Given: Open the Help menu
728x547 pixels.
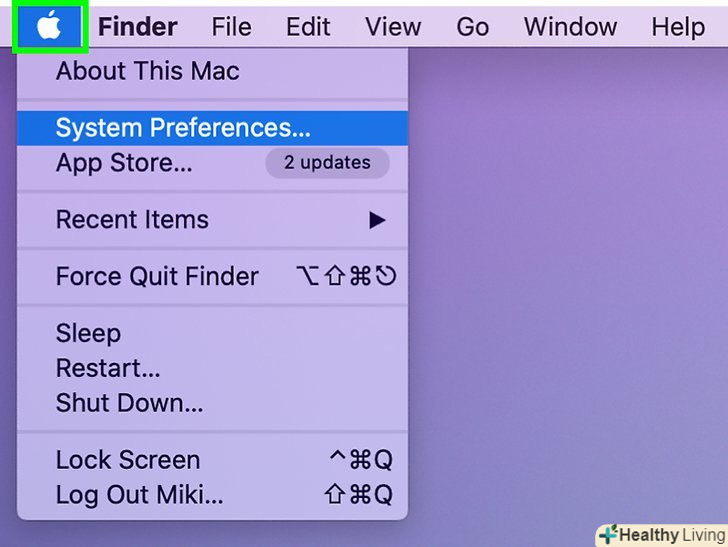Looking at the screenshot, I should click(677, 27).
